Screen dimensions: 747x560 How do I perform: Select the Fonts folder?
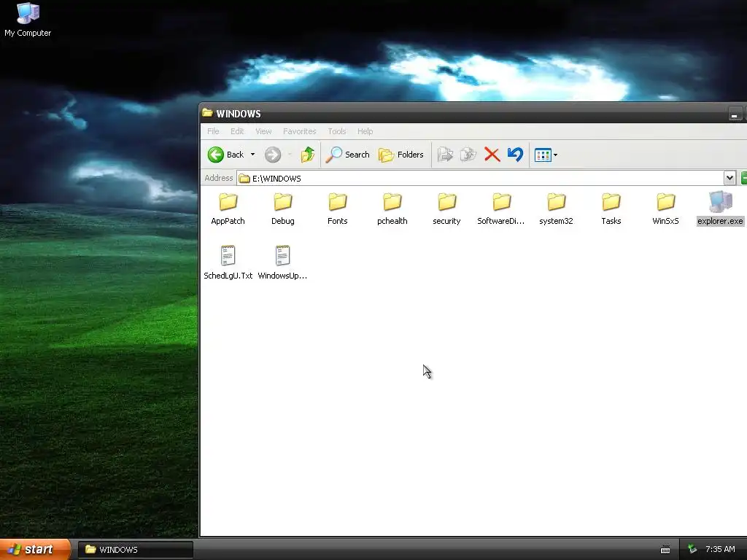tap(337, 209)
